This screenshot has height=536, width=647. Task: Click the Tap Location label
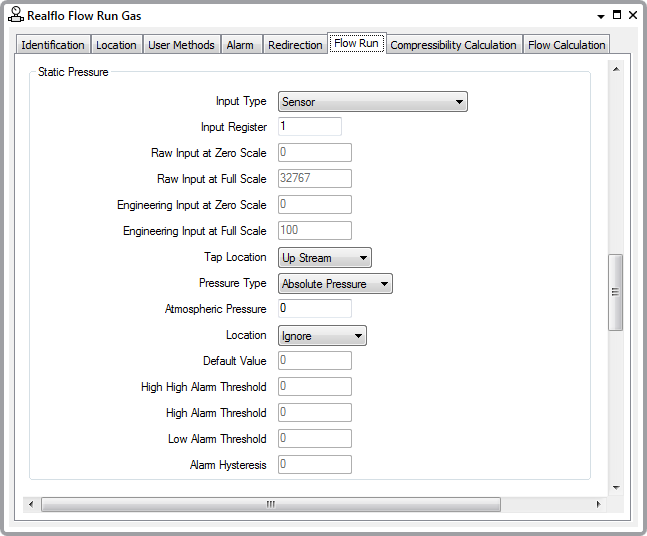pos(235,257)
